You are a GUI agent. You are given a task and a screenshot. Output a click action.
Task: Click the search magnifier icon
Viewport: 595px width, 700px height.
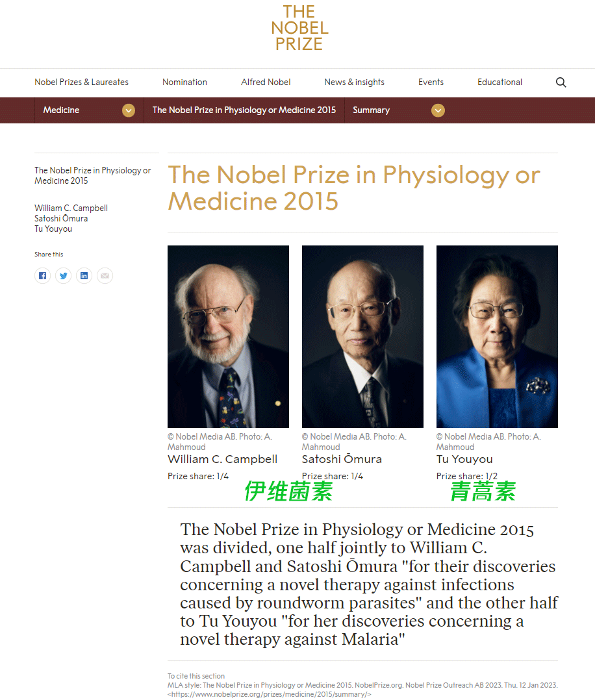tap(561, 82)
